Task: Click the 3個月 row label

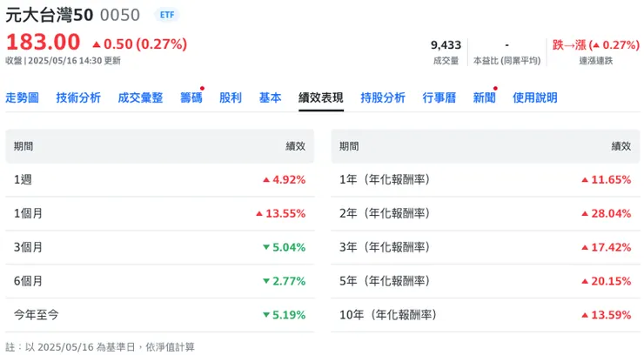Action: pyautogui.click(x=29, y=247)
